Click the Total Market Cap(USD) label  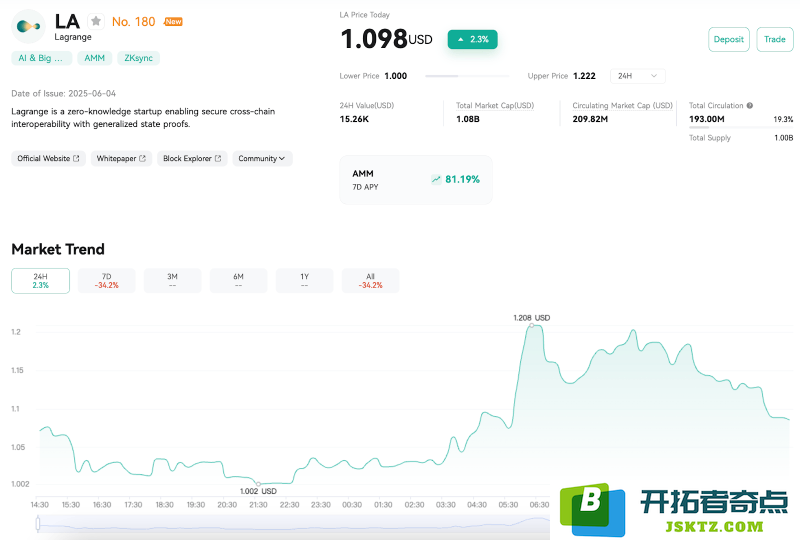(x=495, y=106)
